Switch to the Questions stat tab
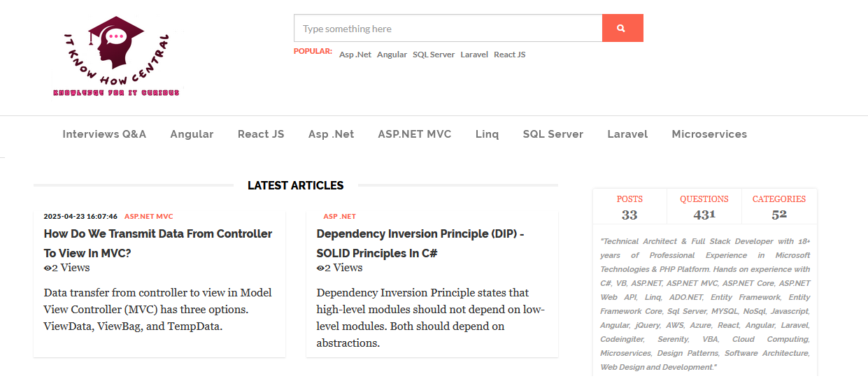 pyautogui.click(x=704, y=207)
